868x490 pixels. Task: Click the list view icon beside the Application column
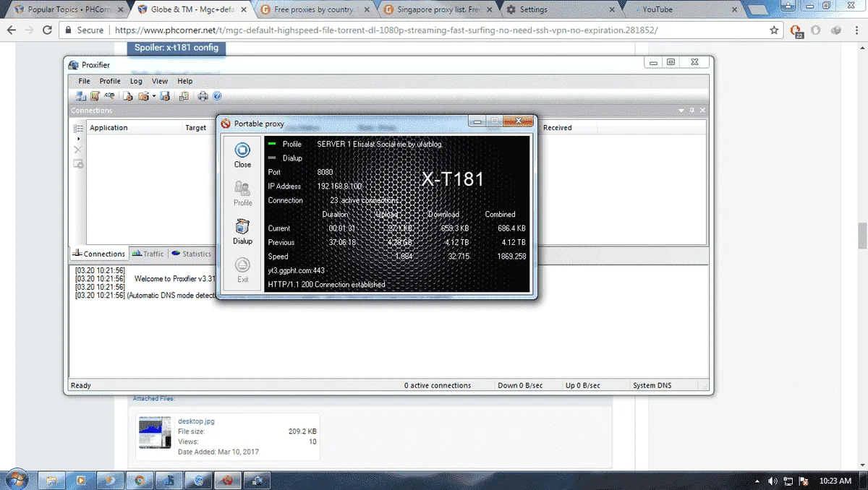click(x=78, y=128)
